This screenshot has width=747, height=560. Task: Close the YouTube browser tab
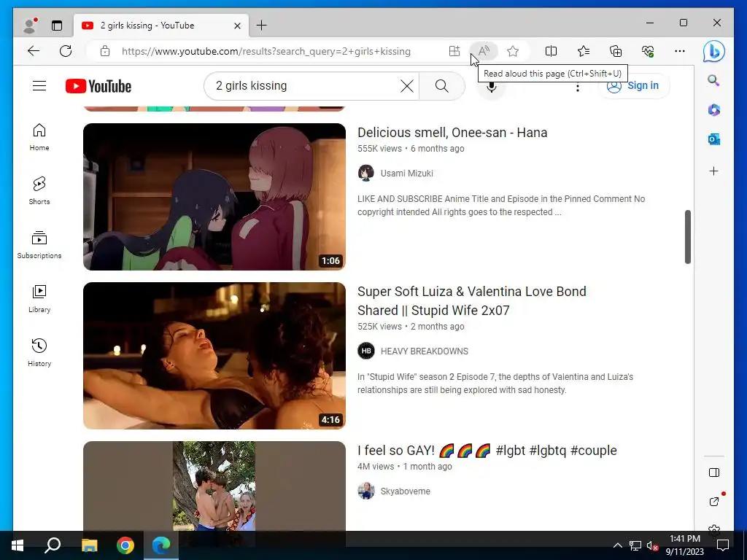(237, 26)
